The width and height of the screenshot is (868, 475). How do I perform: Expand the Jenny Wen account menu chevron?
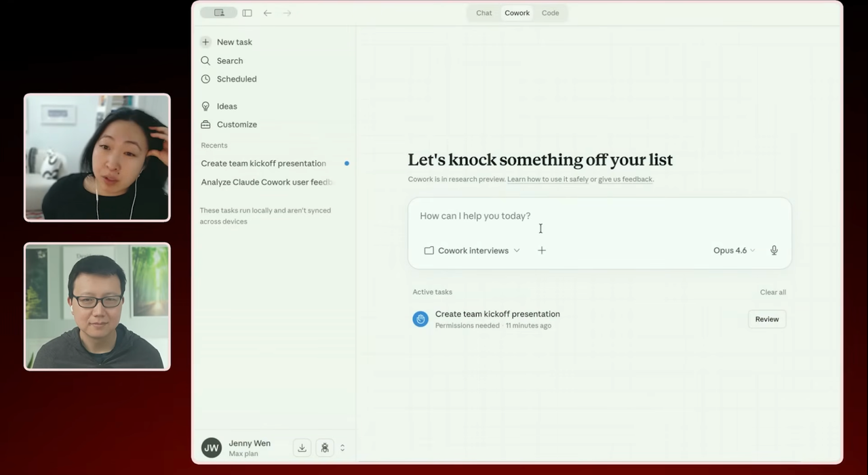tap(342, 448)
